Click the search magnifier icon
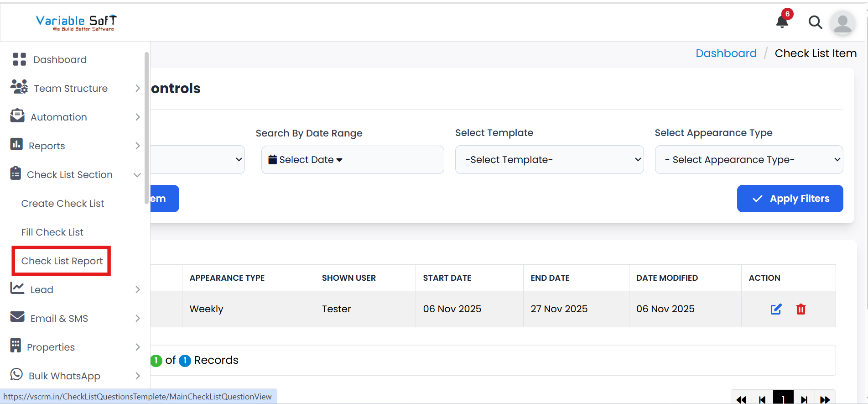The width and height of the screenshot is (868, 404). click(815, 22)
